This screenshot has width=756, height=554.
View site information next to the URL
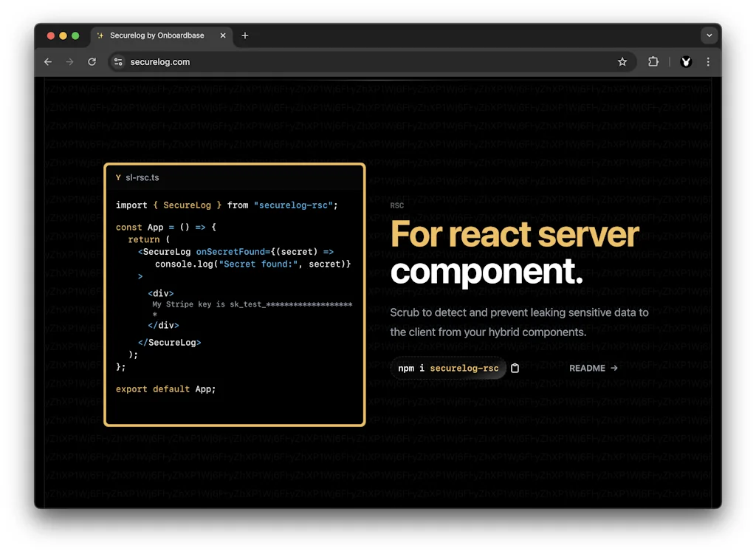[118, 62]
